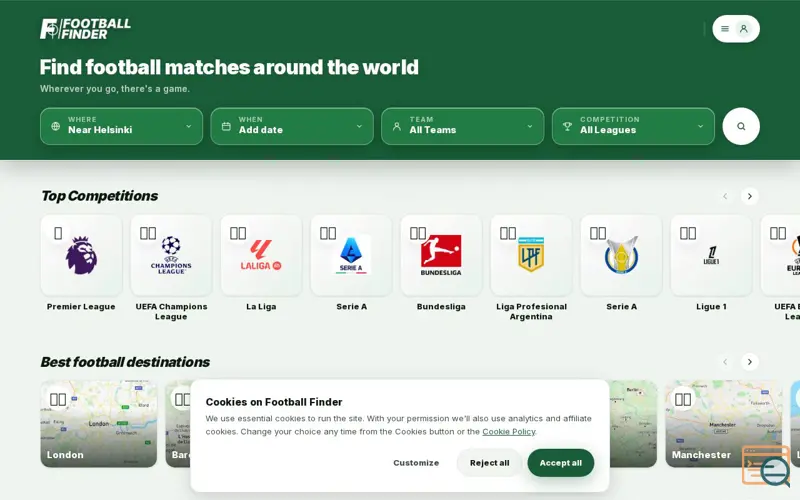
Task: Click the Liga Profesional Argentina label text
Action: [531, 311]
